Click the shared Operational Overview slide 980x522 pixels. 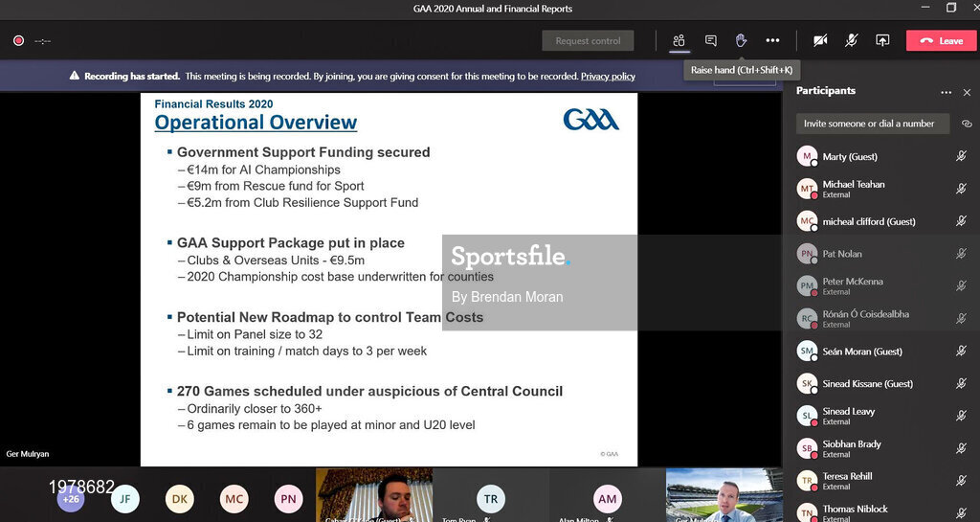click(x=389, y=280)
